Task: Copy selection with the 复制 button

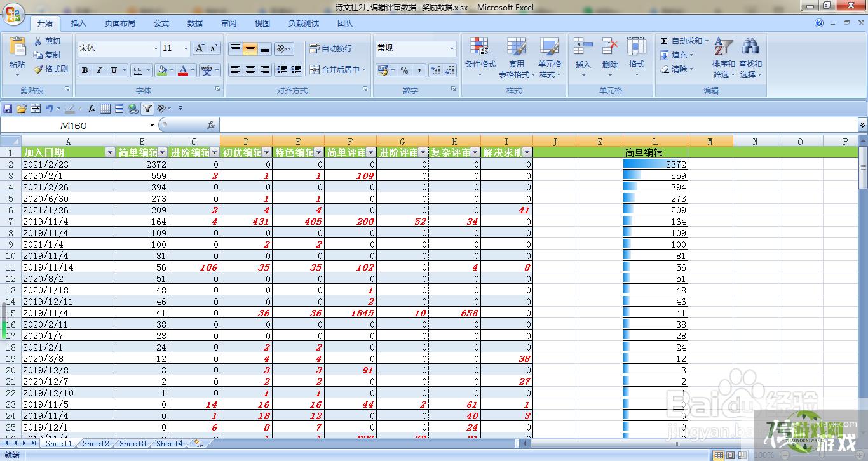Action: point(48,55)
